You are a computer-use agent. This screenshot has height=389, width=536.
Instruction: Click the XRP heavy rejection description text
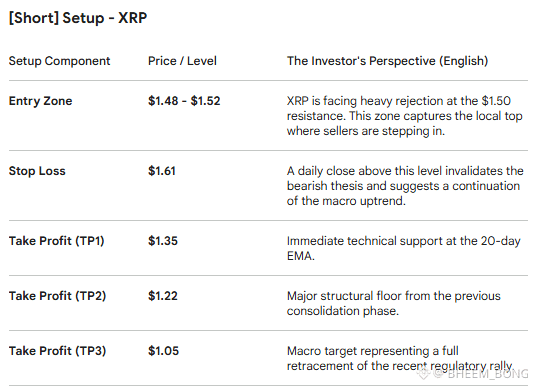[x=404, y=116]
